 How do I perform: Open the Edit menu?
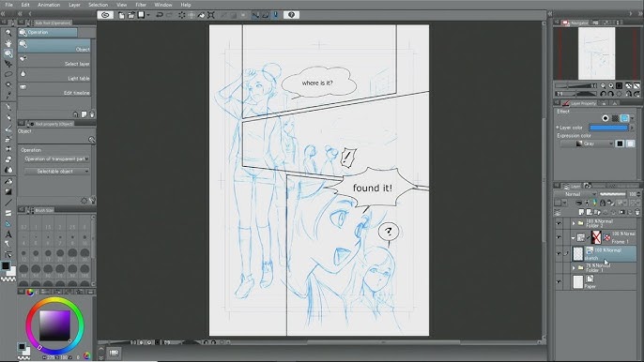pos(25,5)
